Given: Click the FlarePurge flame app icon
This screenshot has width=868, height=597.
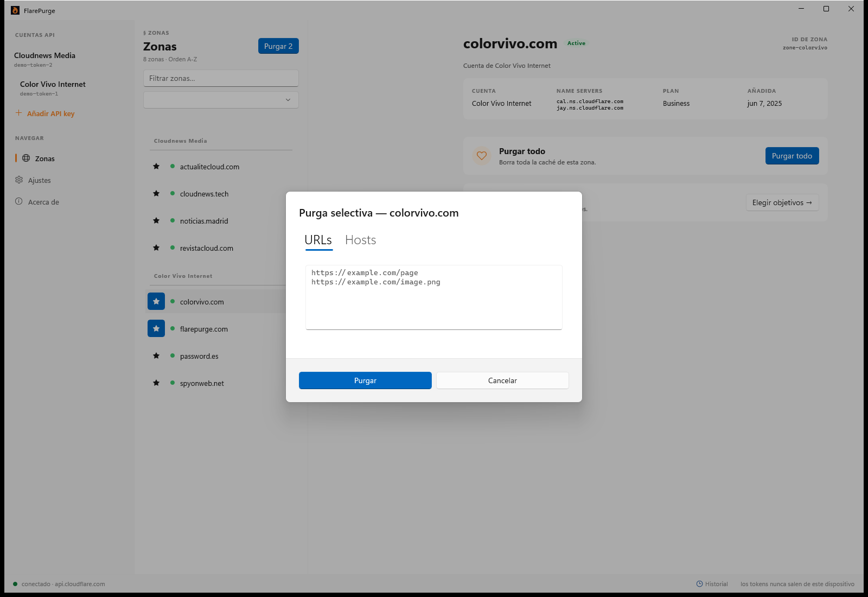Looking at the screenshot, I should coord(15,10).
